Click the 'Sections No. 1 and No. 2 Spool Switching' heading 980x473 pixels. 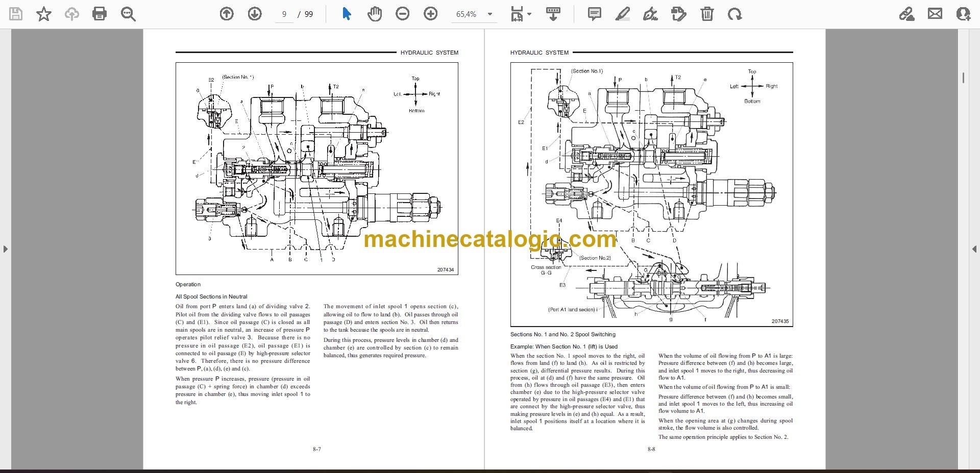(x=562, y=334)
